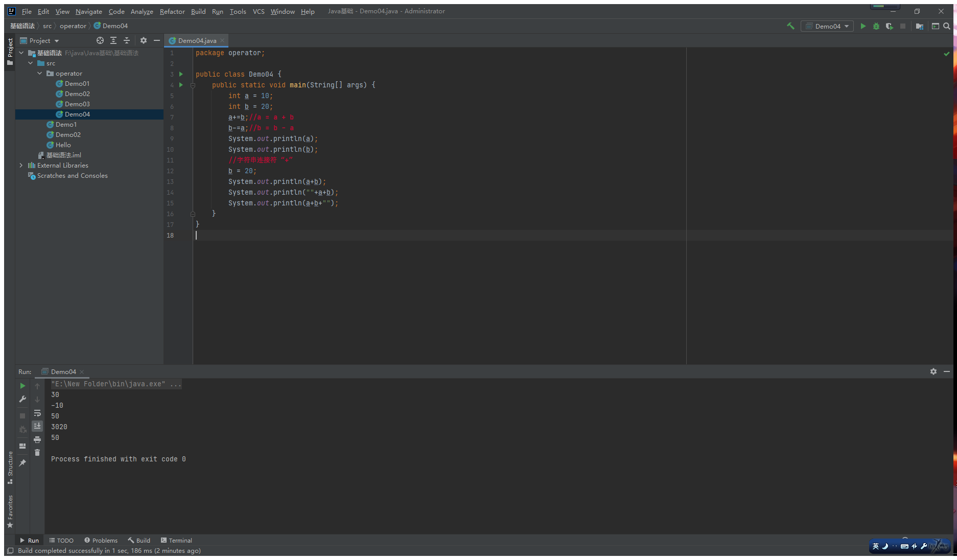The height and width of the screenshot is (560, 957).
Task: Open the Demo04 run configuration dropdown
Action: [x=827, y=26]
